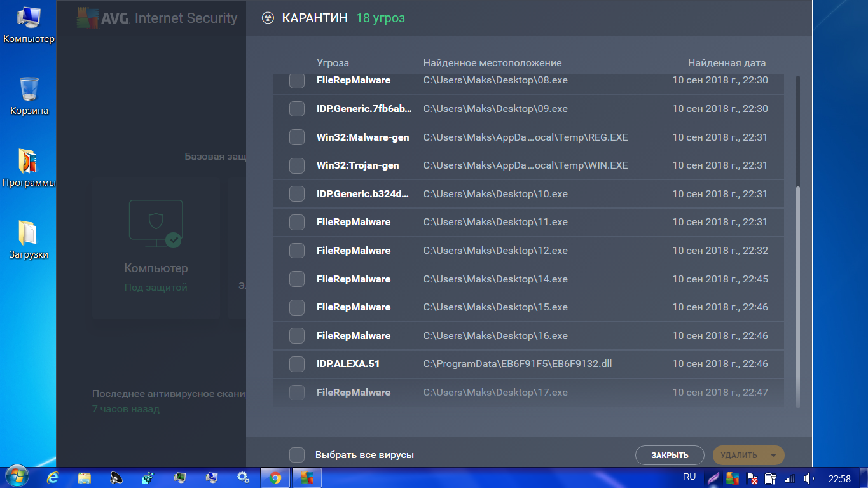
Task: Click the 'IDP.ALEXA.51' threat name
Action: pos(348,364)
